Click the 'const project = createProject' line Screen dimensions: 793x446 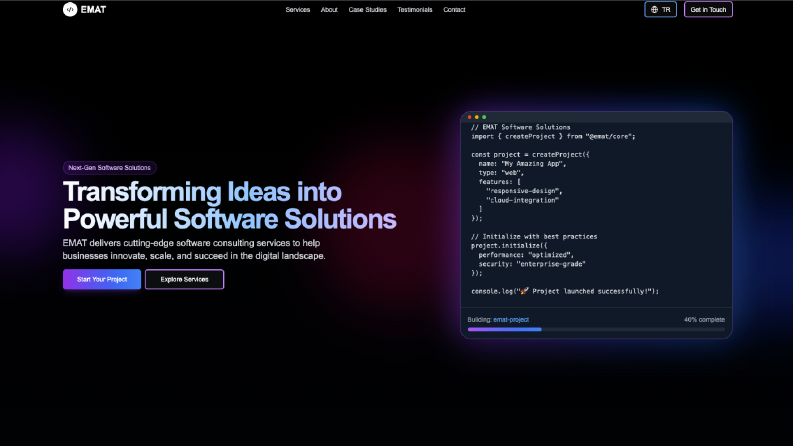pyautogui.click(x=530, y=154)
